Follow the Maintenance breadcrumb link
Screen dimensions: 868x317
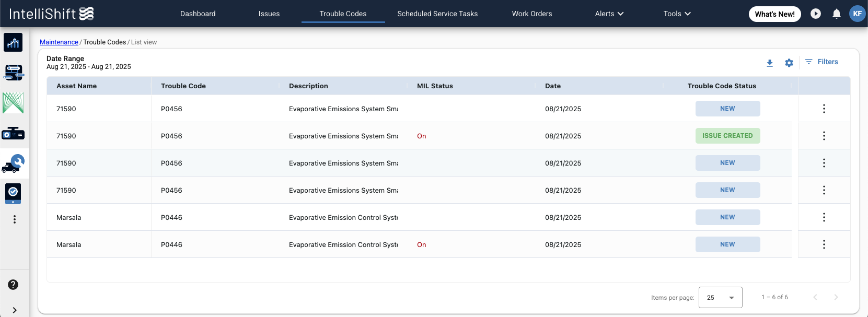coord(59,42)
